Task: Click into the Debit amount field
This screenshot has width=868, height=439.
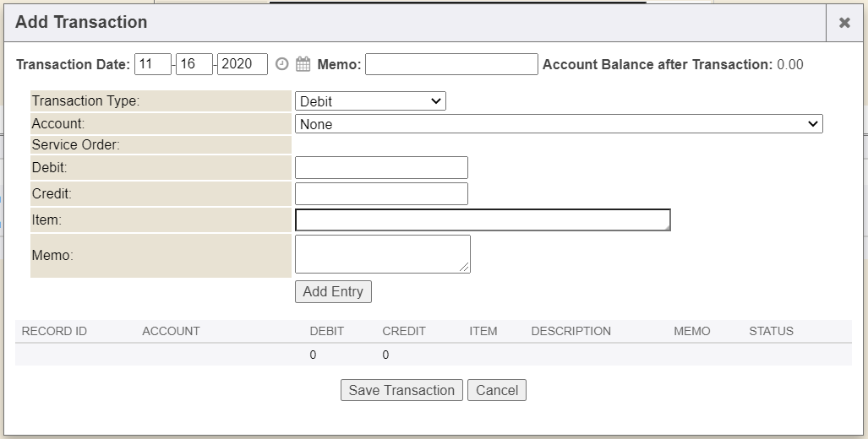Action: tap(381, 167)
